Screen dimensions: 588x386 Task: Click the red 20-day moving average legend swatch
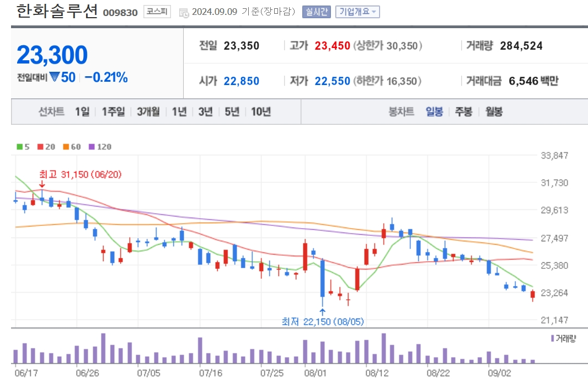pyautogui.click(x=40, y=147)
